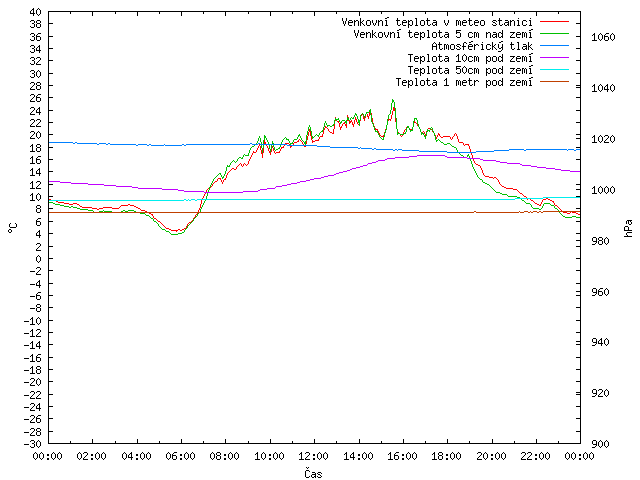The width and height of the screenshot is (640, 480).
Task: Click the 920 hPa axis label
Action: pos(600,393)
